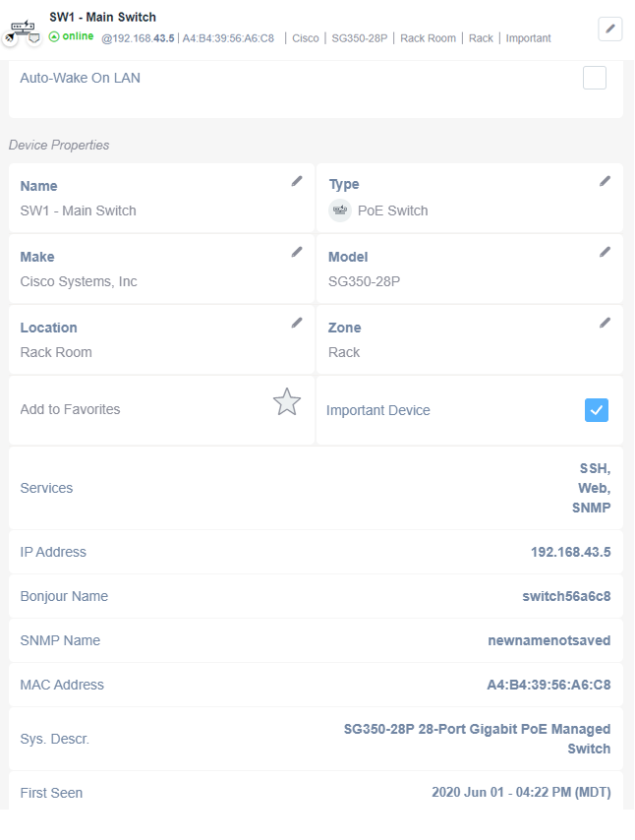Click the Rack Room tag in header
The height and width of the screenshot is (840, 635).
point(428,38)
